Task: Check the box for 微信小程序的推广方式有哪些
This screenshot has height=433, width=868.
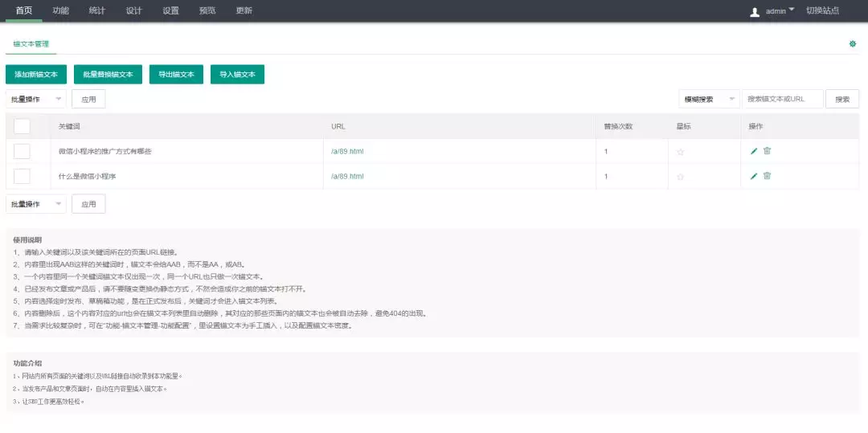Action: (x=22, y=151)
